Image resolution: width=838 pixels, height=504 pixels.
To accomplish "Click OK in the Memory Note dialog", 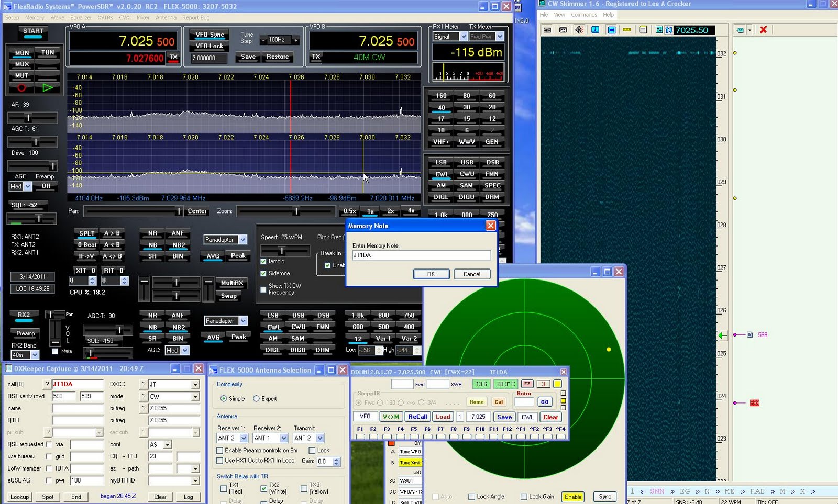I will pos(431,274).
